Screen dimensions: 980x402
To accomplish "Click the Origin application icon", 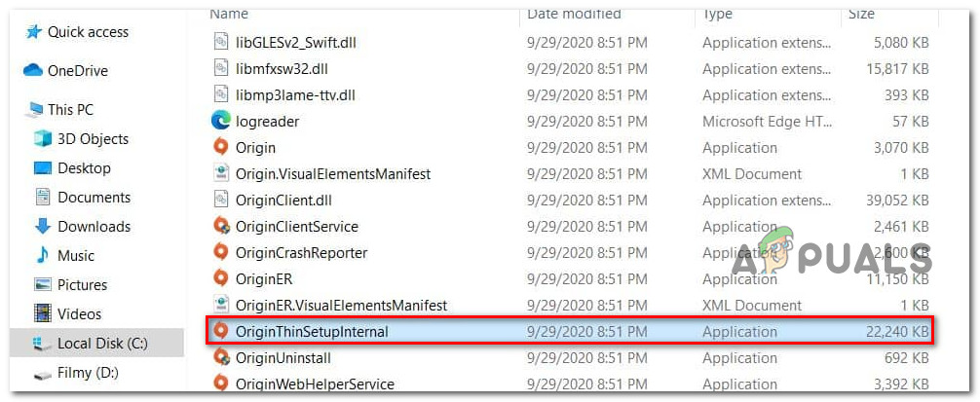I will pyautogui.click(x=220, y=148).
